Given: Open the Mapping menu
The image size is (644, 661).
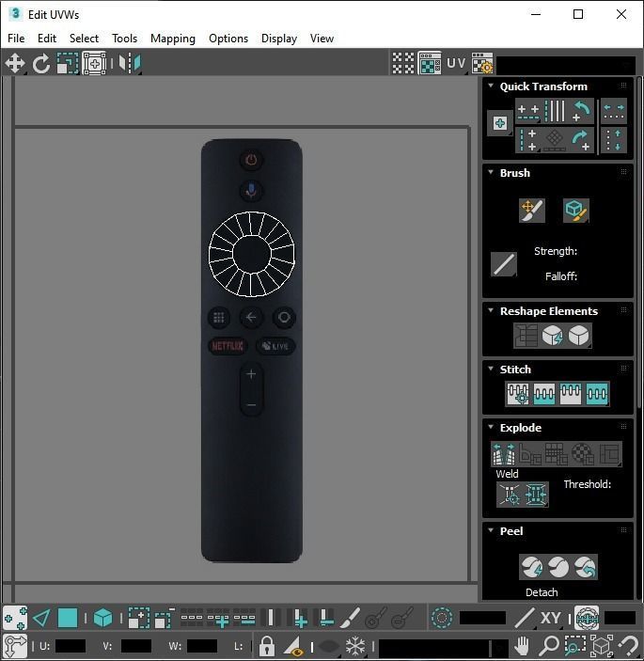Looking at the screenshot, I should point(173,39).
